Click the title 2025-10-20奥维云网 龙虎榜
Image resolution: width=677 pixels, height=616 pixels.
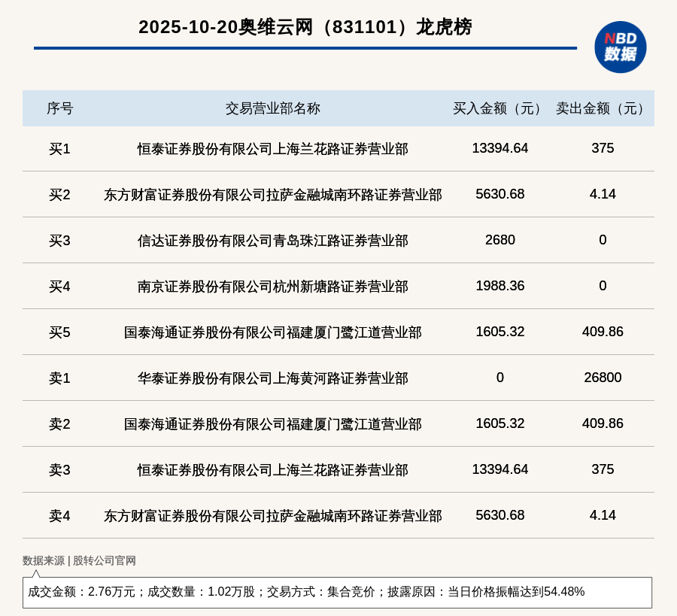[305, 27]
